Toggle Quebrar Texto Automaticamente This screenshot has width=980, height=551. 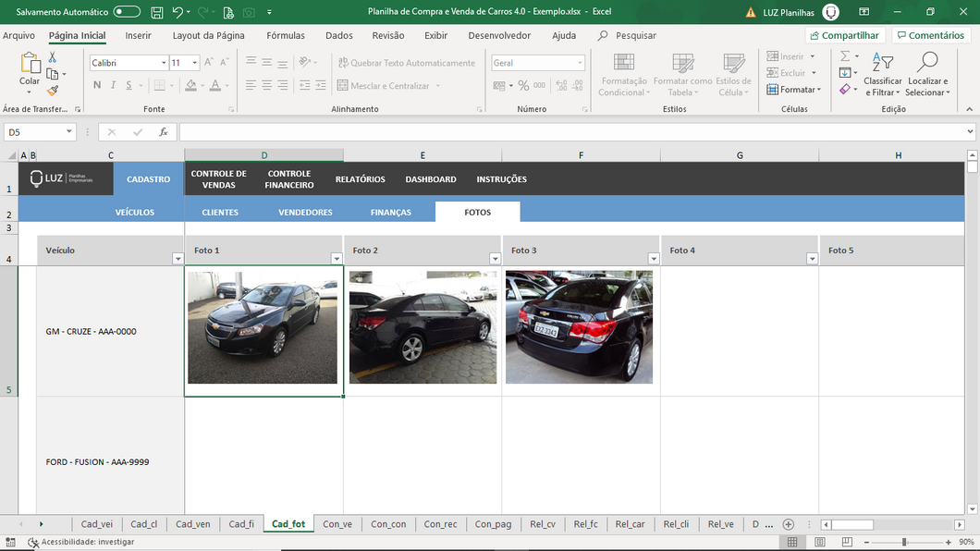(406, 63)
